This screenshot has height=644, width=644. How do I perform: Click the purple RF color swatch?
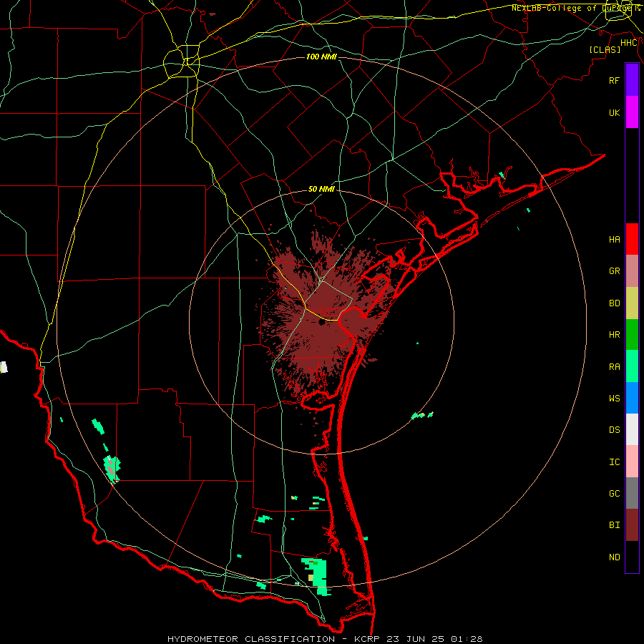[x=632, y=80]
